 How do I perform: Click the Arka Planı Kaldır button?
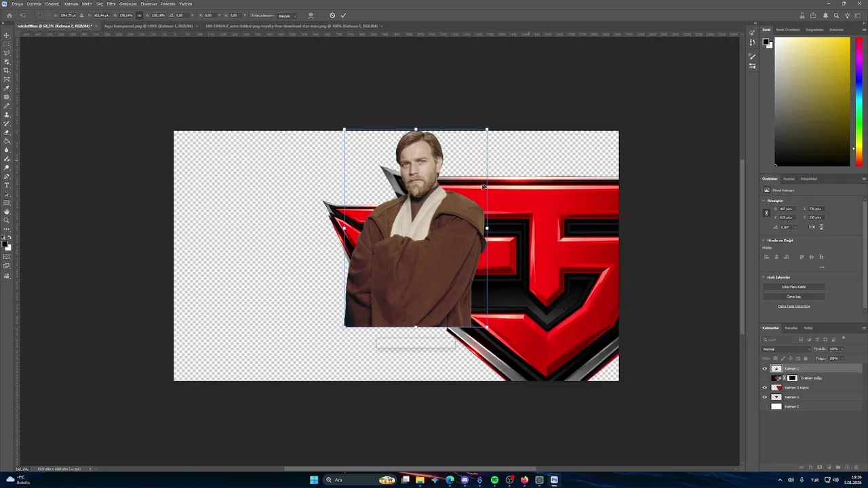tap(794, 287)
